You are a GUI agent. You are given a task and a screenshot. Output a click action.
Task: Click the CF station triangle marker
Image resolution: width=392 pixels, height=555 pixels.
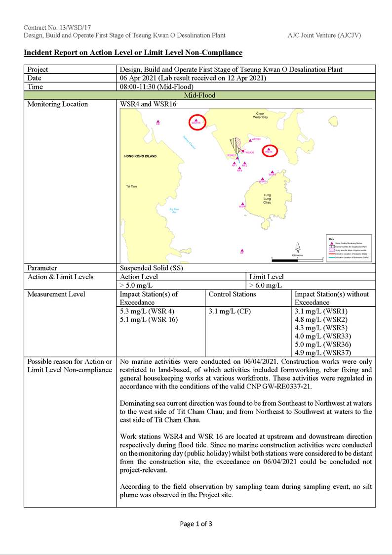click(x=242, y=251)
